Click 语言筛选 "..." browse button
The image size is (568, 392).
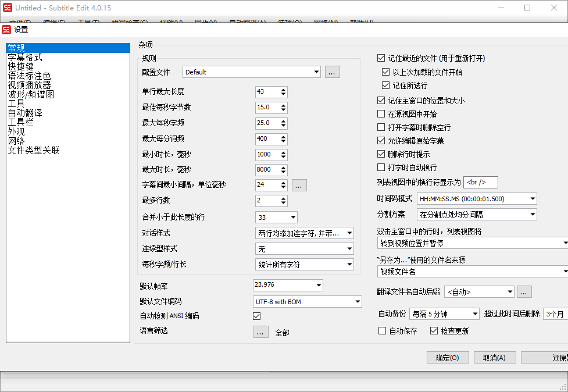260,332
